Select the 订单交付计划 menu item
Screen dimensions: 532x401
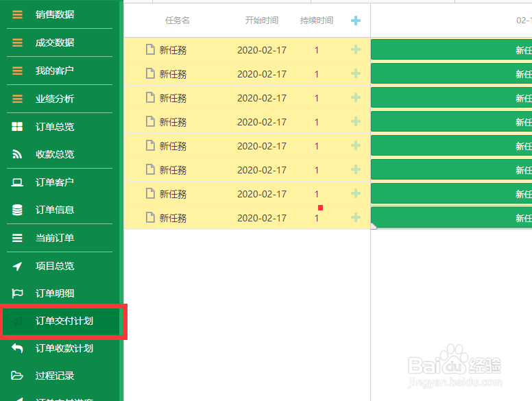pos(61,321)
